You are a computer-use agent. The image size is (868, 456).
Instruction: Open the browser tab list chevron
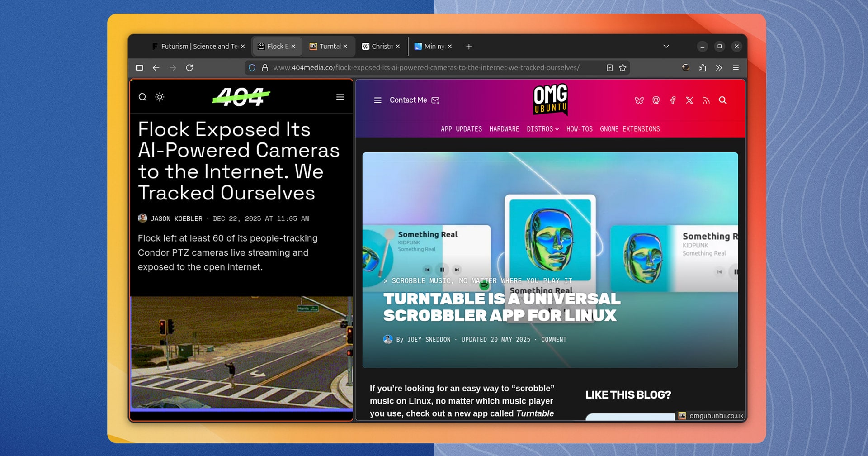[665, 46]
